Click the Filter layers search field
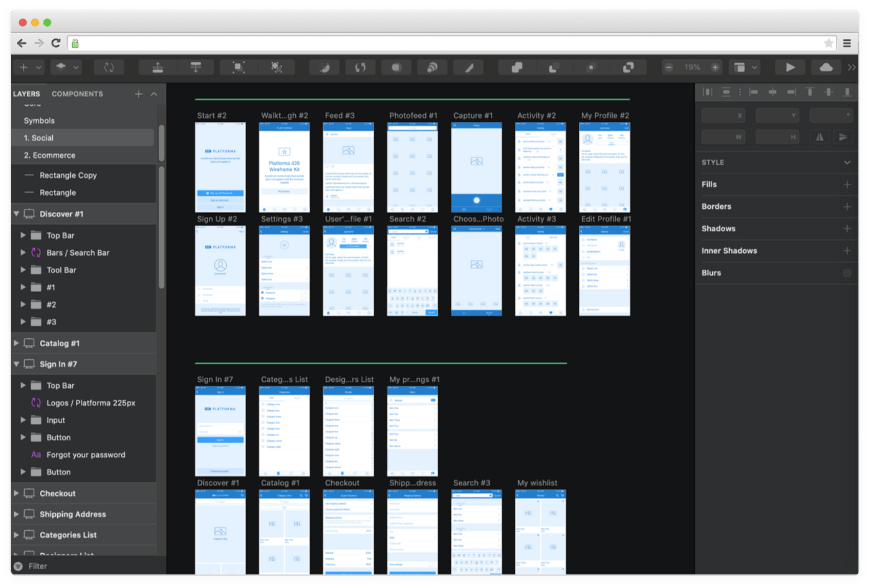 pyautogui.click(x=89, y=566)
